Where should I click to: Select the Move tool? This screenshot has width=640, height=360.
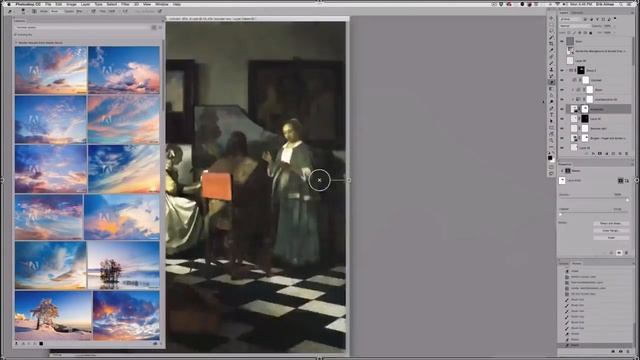point(551,18)
